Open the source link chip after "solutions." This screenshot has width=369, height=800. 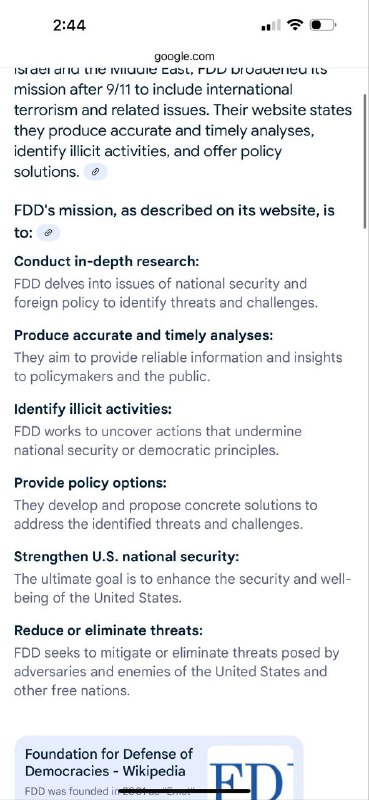coord(95,172)
